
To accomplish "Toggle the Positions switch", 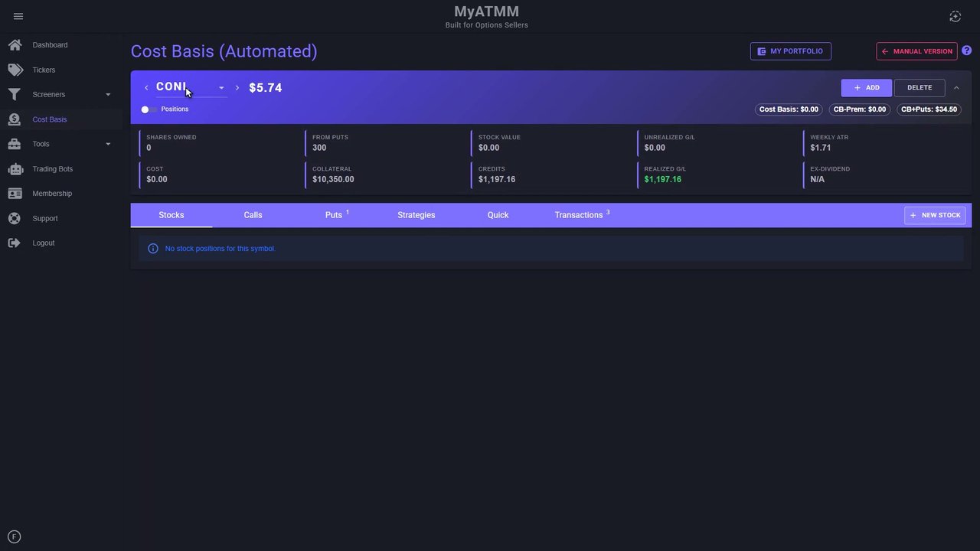I will pyautogui.click(x=149, y=109).
